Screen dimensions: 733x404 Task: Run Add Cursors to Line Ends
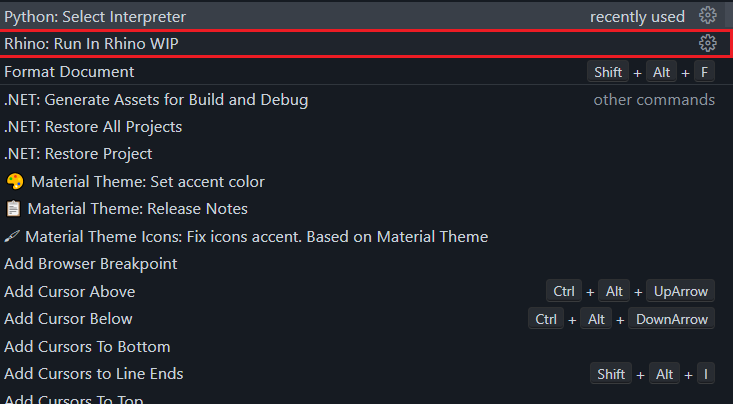(94, 374)
